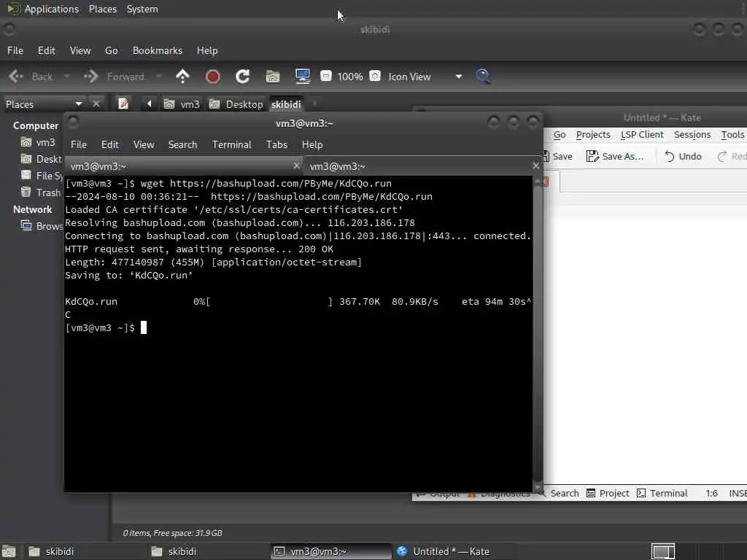Screen dimensions: 747x560
Task: Open the terminal Help menu
Action: pyautogui.click(x=312, y=144)
